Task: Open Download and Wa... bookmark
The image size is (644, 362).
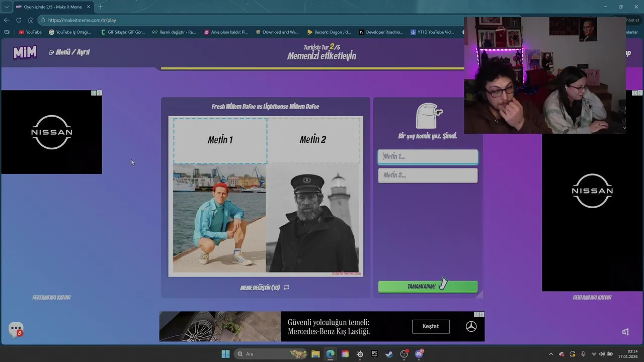Action: [x=277, y=32]
